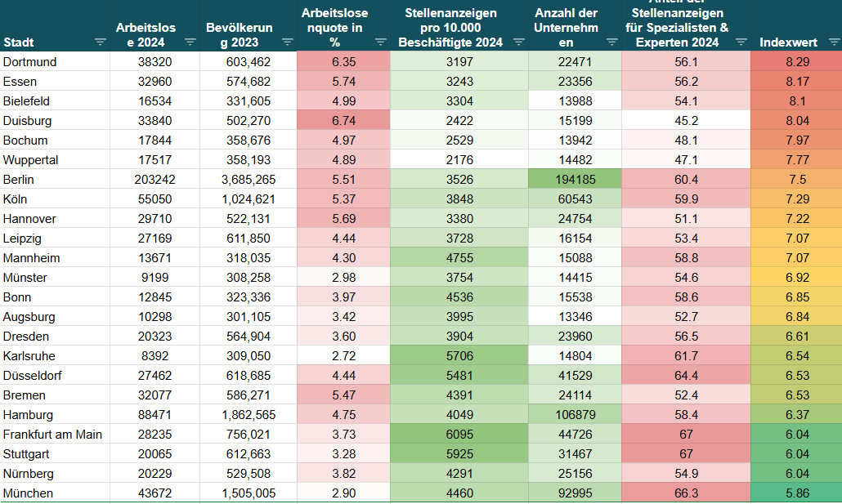Click Dortmund's Indexwert cell 8.29

pyautogui.click(x=797, y=61)
